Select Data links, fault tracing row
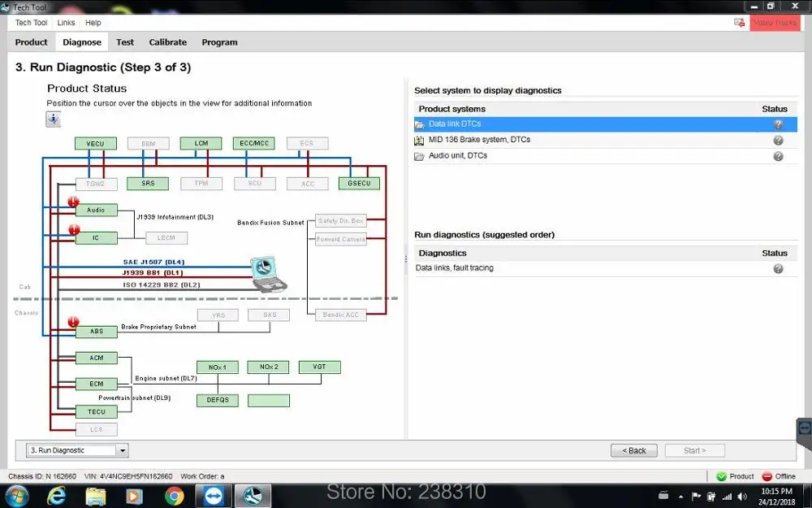This screenshot has width=812, height=508. 606,268
